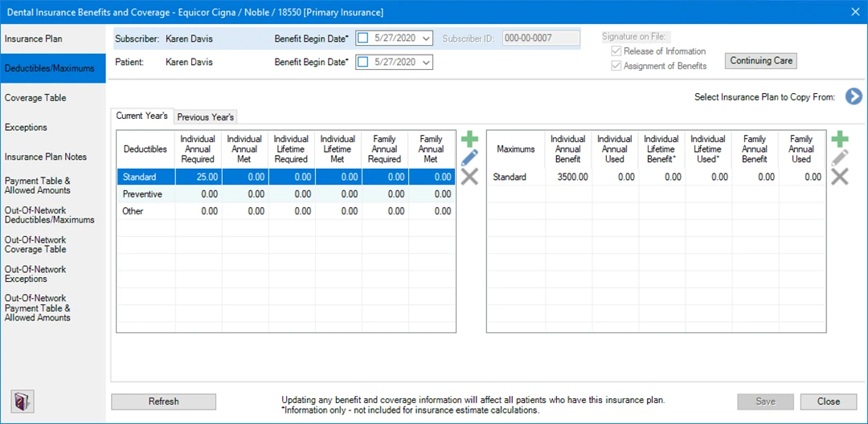Screen dimensions: 868x424
Task: Open the Exceptions section
Action: (x=52, y=127)
